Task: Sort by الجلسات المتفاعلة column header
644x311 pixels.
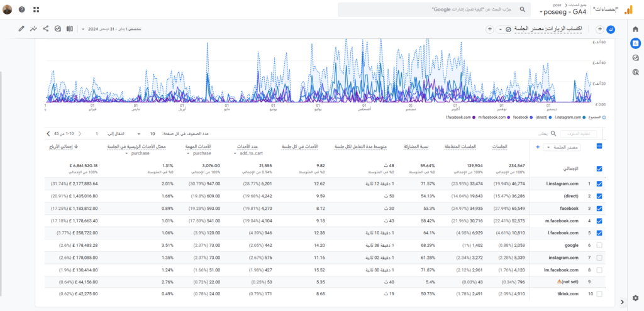Action: click(x=461, y=146)
